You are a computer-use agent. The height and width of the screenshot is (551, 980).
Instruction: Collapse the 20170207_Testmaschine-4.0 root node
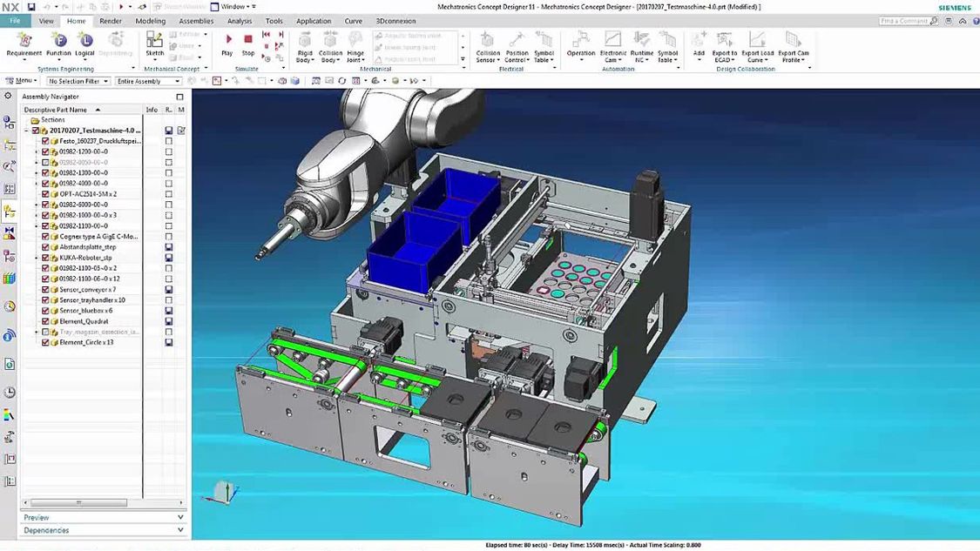click(x=26, y=131)
